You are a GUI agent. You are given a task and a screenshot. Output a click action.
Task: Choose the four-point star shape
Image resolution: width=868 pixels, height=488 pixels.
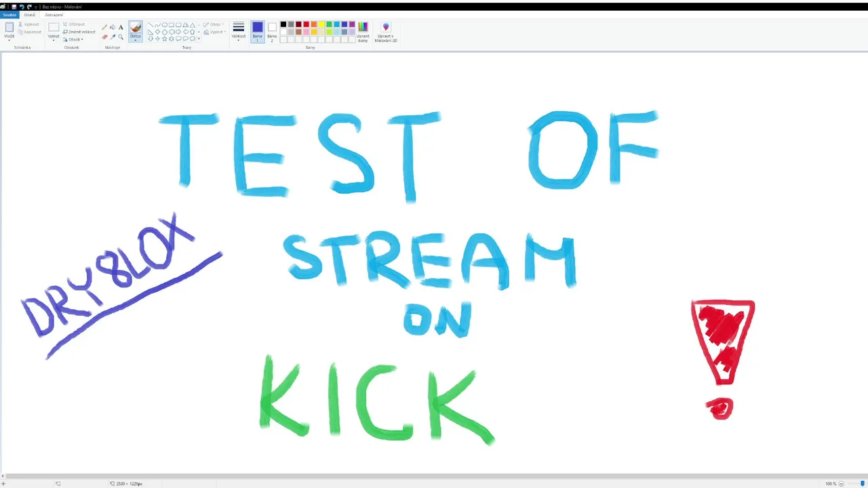click(x=157, y=39)
